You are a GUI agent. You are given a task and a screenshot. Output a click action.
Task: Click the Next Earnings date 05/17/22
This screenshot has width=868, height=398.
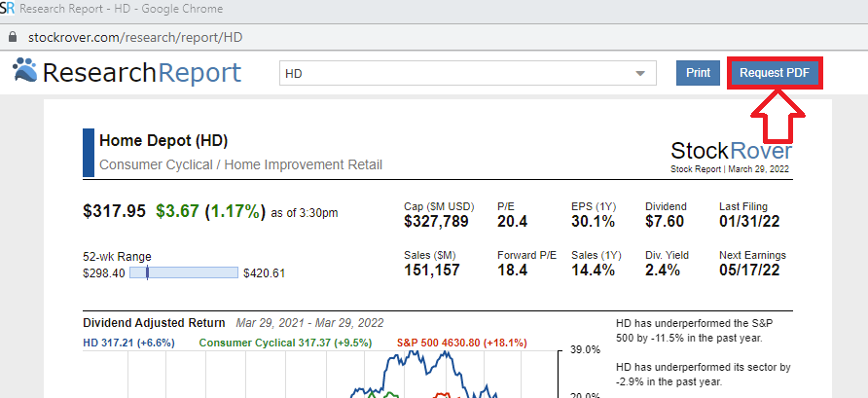coord(749,271)
